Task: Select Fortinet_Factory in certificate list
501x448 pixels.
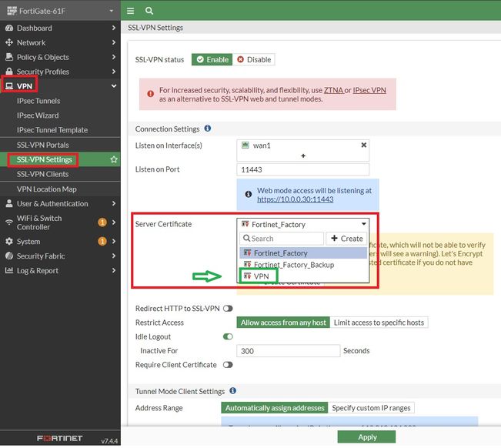Action: 303,253
